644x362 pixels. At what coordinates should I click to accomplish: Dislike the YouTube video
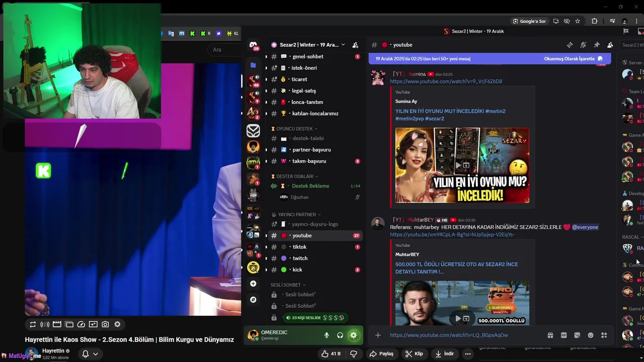tap(353, 354)
